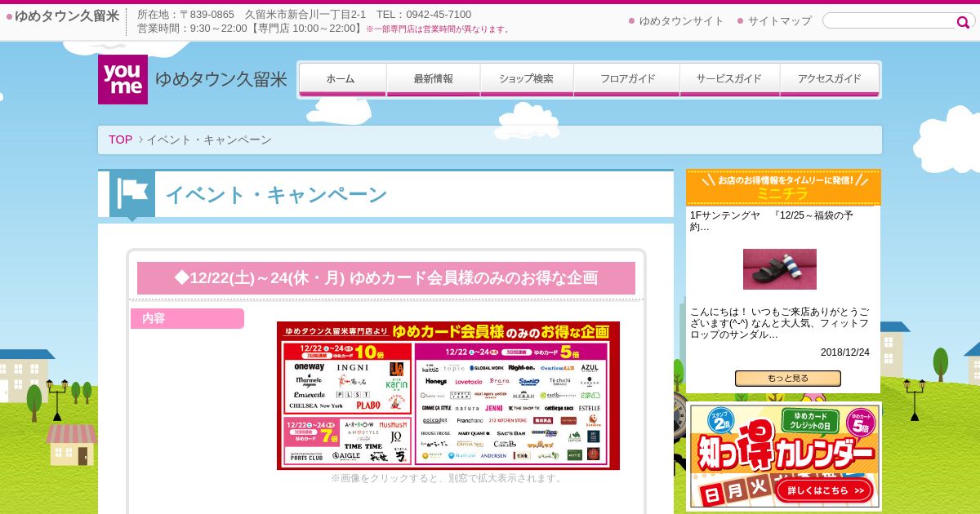This screenshot has height=514, width=980.
Task: Click the 1Fサンテングヤ 12/25～福袋 post title
Action: tap(772, 221)
